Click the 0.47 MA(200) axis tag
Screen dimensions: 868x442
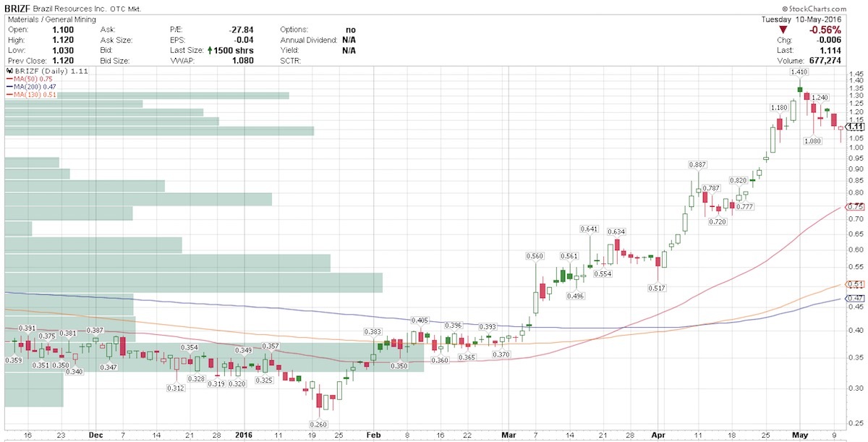point(856,297)
